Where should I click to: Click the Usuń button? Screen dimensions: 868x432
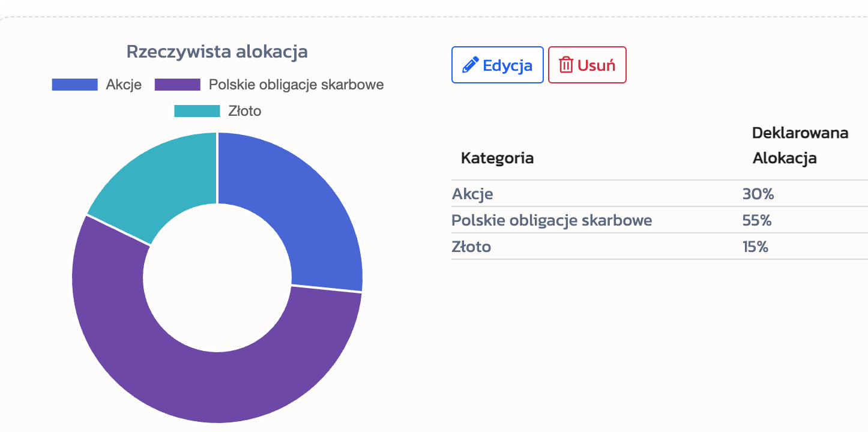(x=586, y=64)
